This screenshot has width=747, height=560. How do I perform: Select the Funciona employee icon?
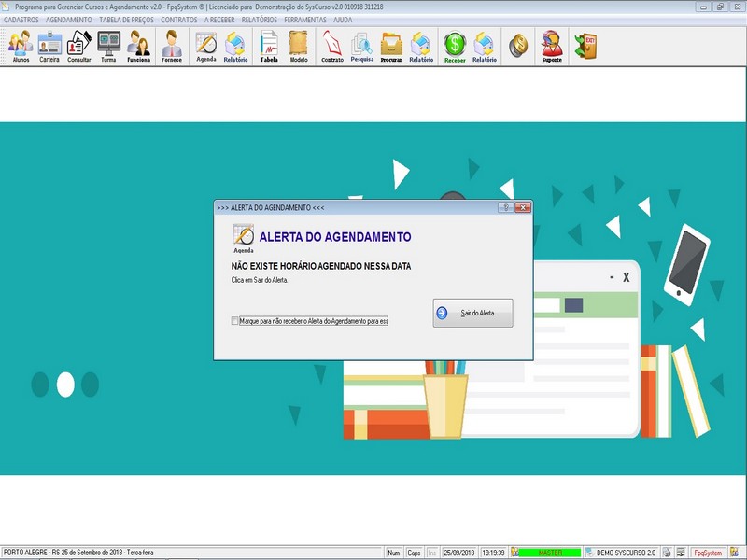pos(138,45)
